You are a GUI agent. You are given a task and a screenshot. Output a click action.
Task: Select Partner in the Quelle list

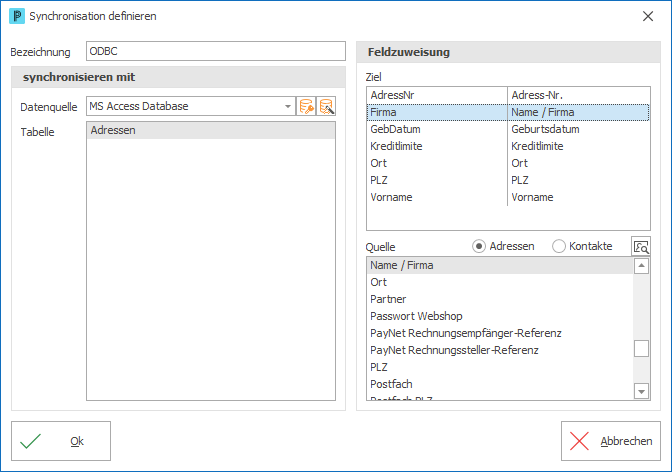coord(500,299)
